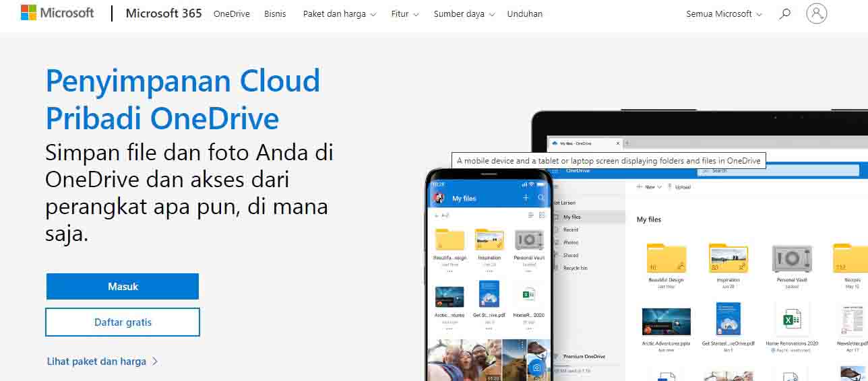Expand the Fitur dropdown menu

(x=405, y=13)
